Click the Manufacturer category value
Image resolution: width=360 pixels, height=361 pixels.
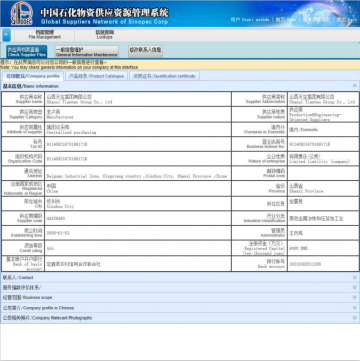tap(60, 114)
